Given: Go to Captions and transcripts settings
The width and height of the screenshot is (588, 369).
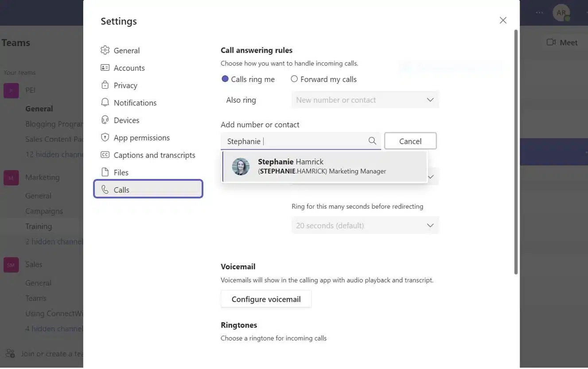Looking at the screenshot, I should click(148, 155).
